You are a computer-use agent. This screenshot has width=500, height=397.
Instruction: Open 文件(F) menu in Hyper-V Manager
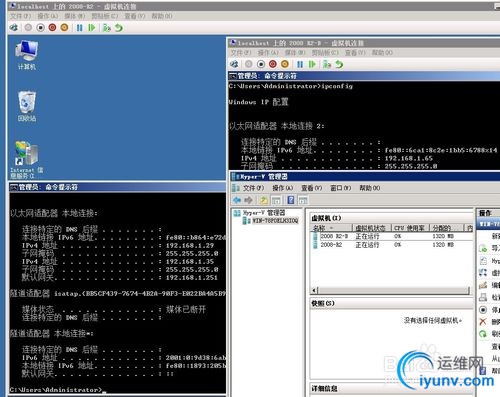(x=253, y=188)
